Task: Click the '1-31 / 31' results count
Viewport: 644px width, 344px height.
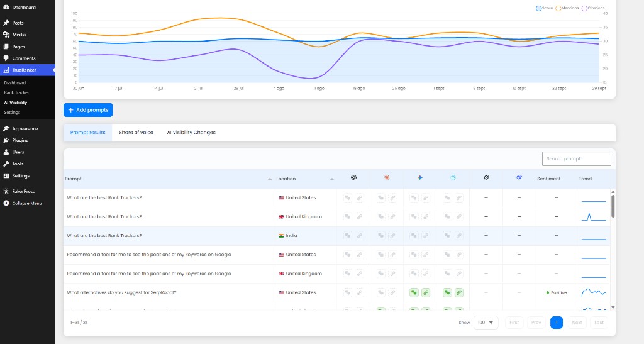Action: click(79, 323)
